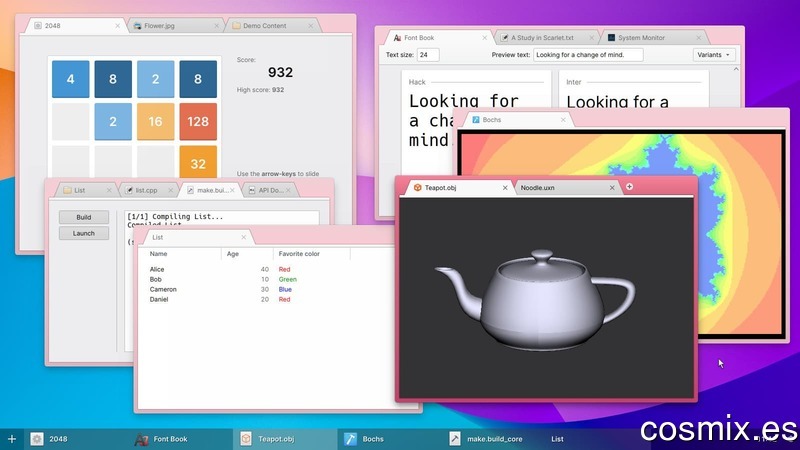Open the Variants dropdown in Font Book
This screenshot has height=450, width=800.
[x=714, y=55]
